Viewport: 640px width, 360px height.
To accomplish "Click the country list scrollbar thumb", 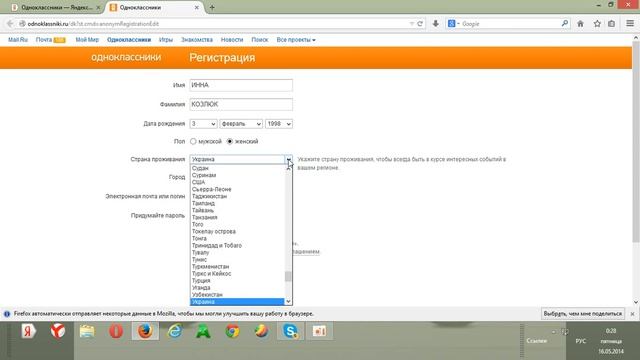I will [x=288, y=276].
